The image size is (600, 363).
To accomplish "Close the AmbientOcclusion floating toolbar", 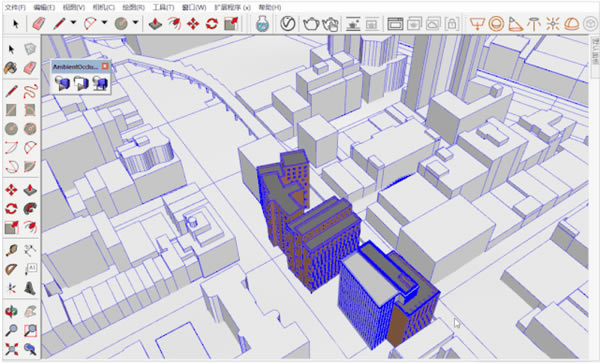I will [x=105, y=66].
